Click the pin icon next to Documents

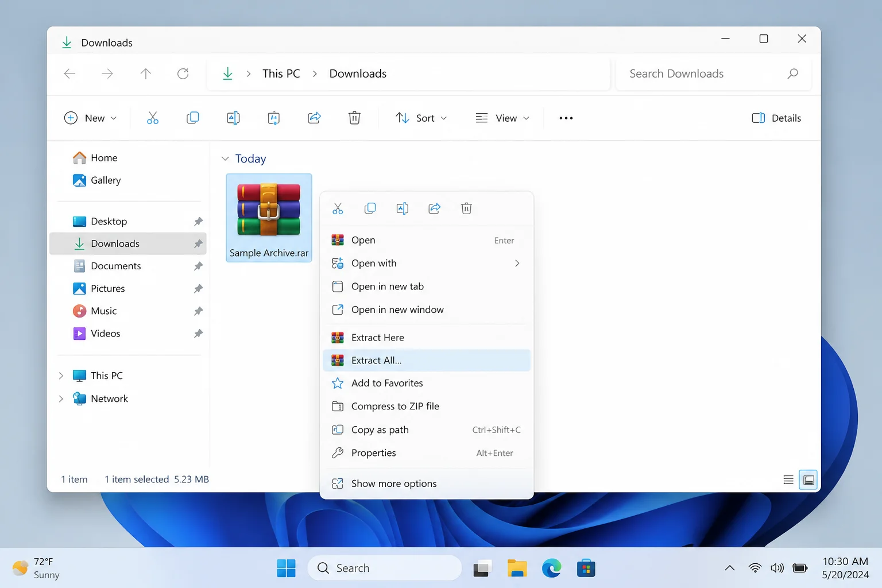coord(198,266)
